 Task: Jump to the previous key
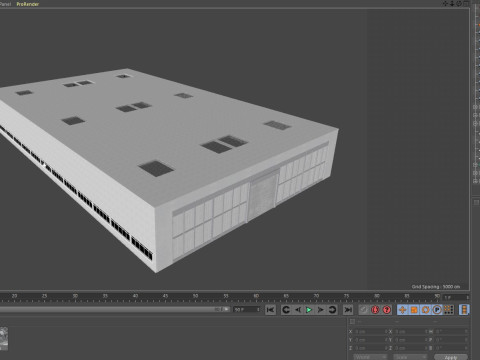286,310
